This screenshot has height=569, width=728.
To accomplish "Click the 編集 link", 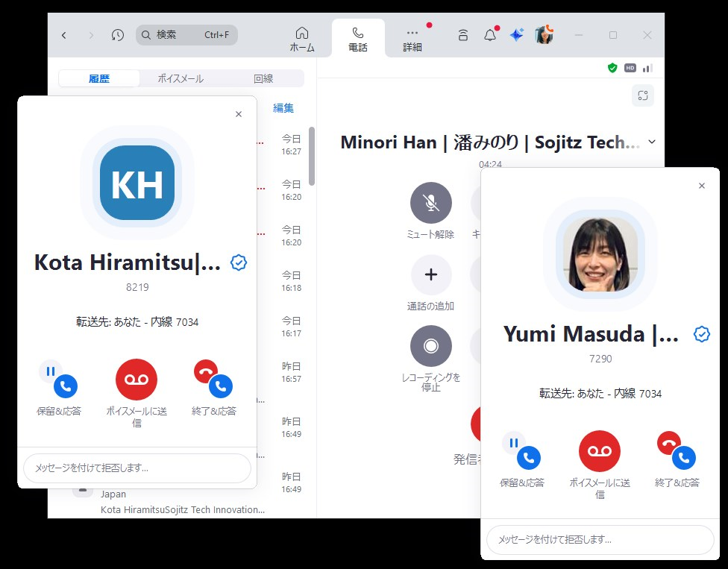I will [x=283, y=108].
